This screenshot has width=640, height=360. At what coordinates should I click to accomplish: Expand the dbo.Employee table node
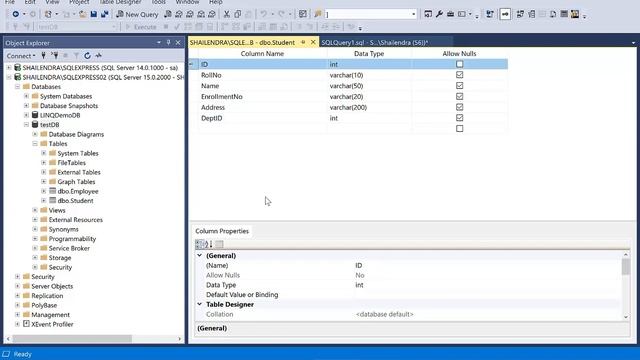(44, 191)
